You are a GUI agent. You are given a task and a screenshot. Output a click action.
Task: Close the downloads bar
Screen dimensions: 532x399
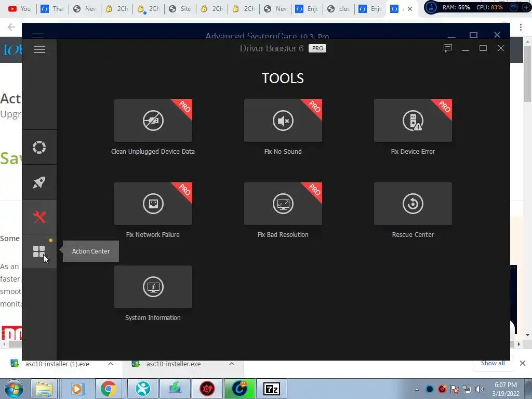523,363
